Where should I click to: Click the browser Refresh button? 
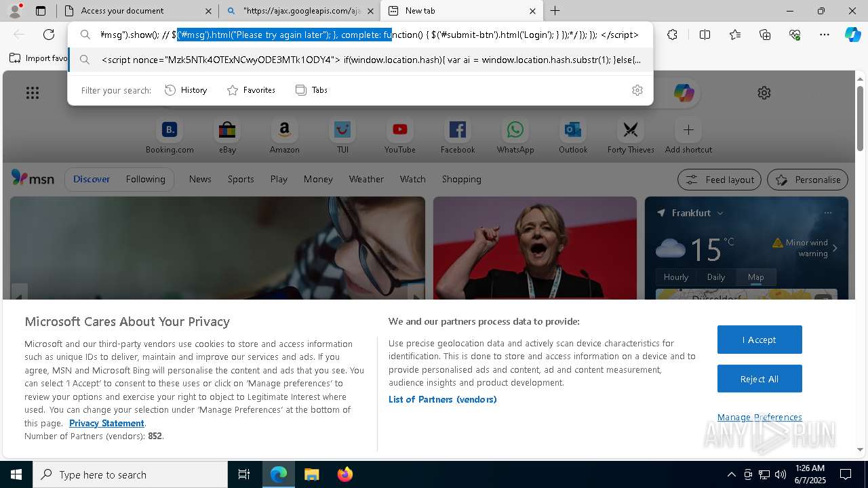[x=49, y=35]
